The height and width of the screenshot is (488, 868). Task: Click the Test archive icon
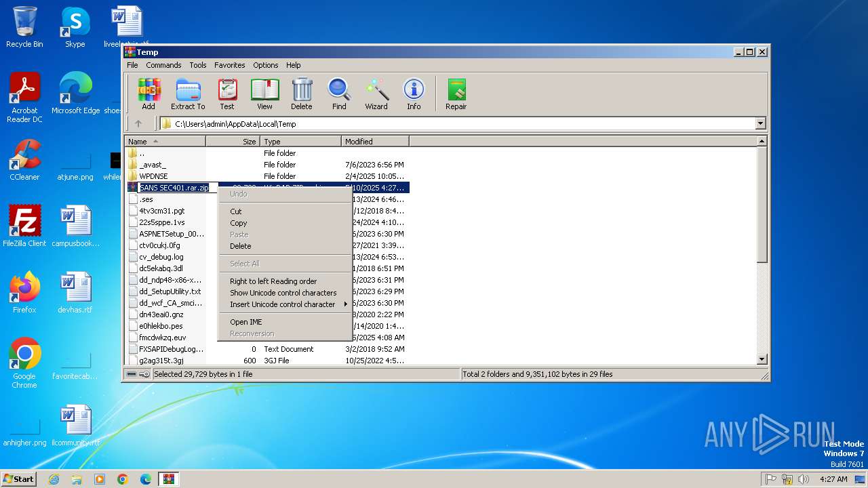[x=227, y=94]
